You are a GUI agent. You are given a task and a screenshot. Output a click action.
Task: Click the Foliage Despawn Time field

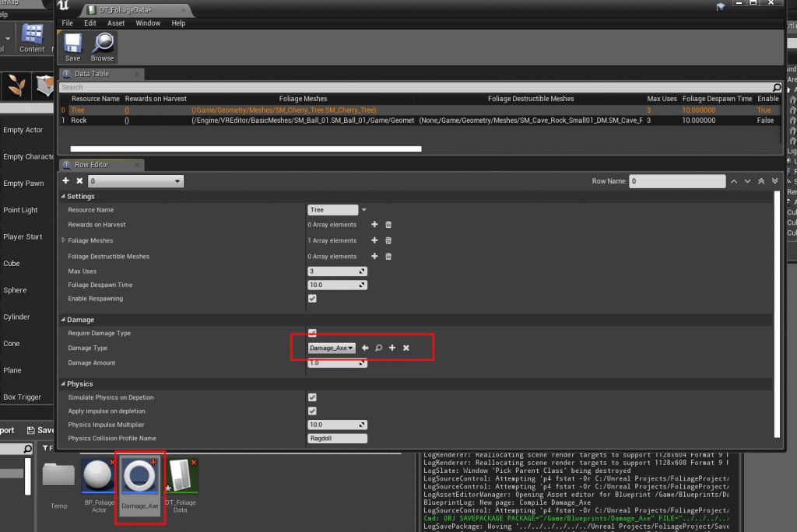pos(337,285)
